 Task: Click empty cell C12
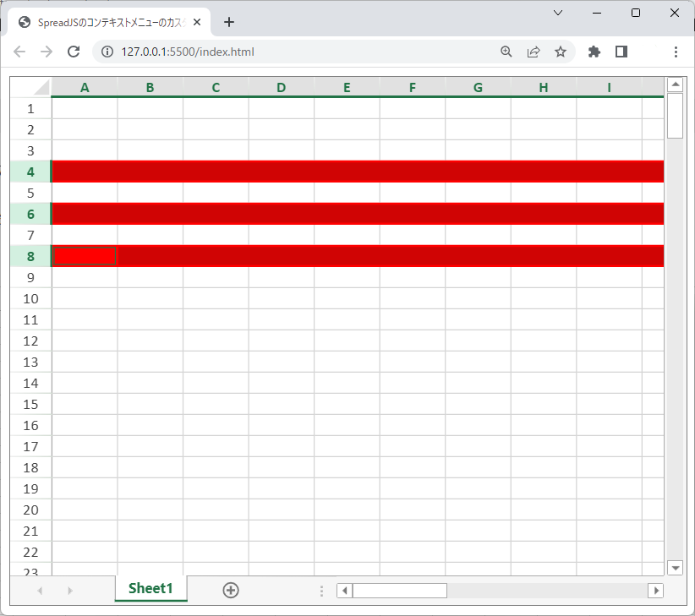tap(216, 341)
